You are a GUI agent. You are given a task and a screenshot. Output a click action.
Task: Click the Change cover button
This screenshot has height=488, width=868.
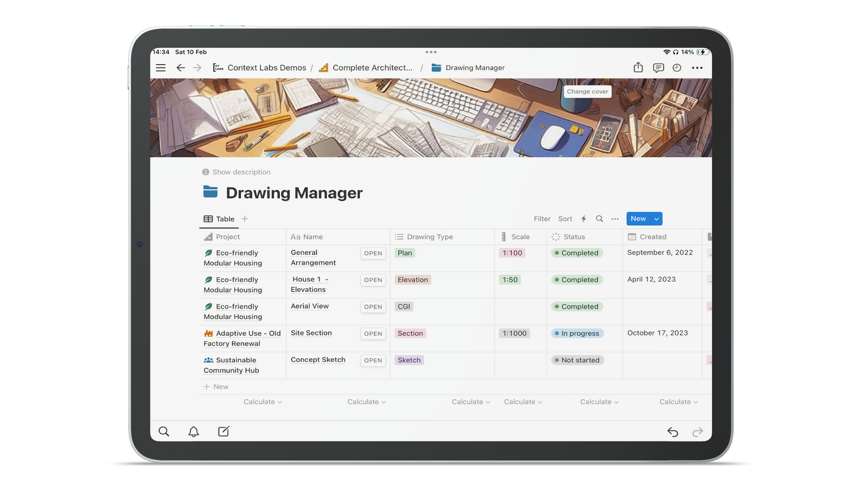587,91
